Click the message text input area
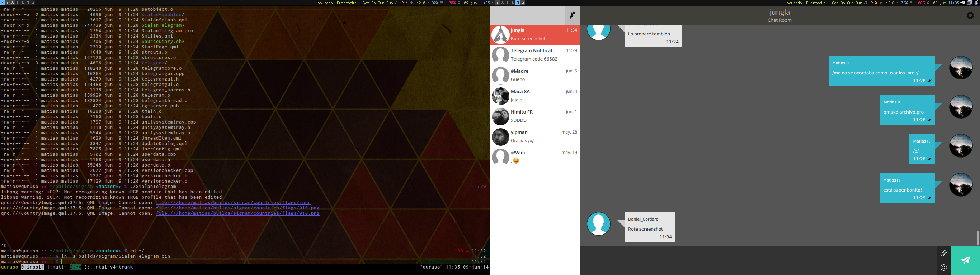This screenshot has width=980, height=275. [x=758, y=260]
